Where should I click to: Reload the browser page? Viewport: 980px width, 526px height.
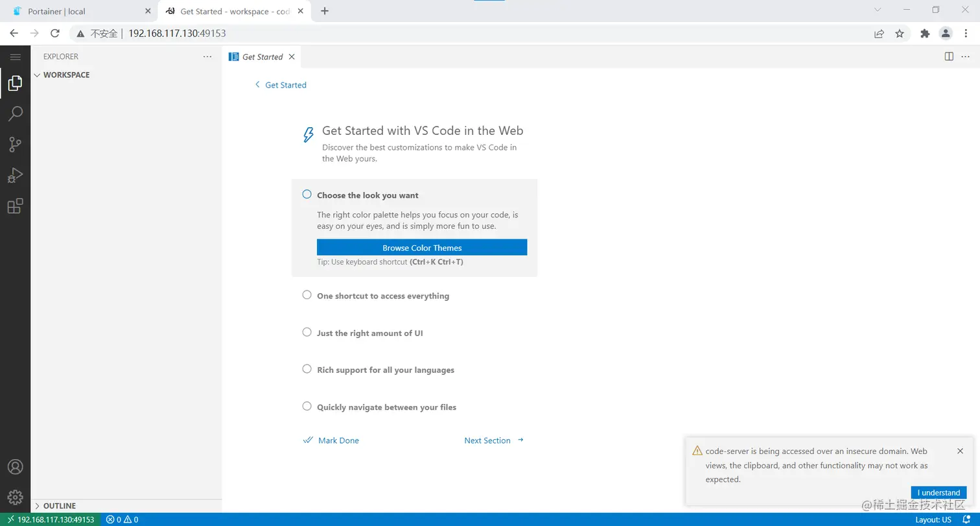pos(55,33)
